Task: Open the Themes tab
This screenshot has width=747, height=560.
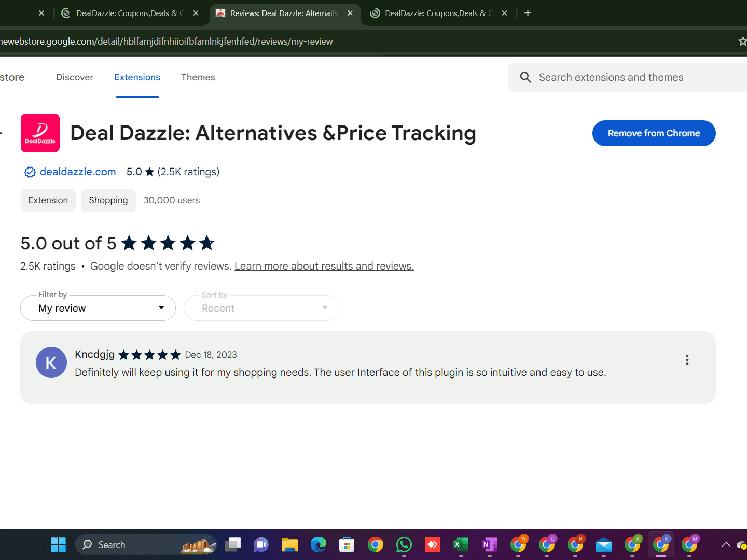Action: point(198,77)
